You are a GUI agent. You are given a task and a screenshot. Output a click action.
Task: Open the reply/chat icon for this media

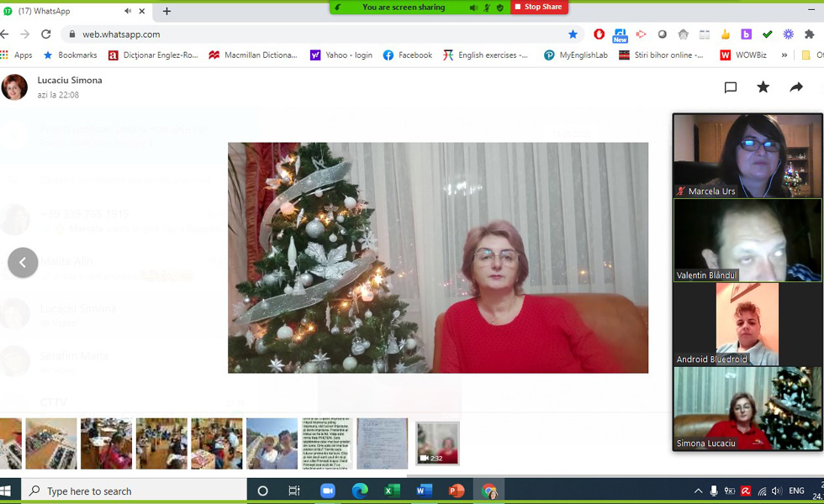731,87
